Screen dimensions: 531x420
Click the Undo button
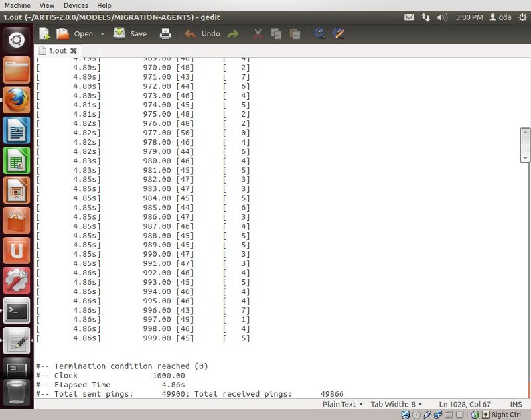[x=202, y=34]
